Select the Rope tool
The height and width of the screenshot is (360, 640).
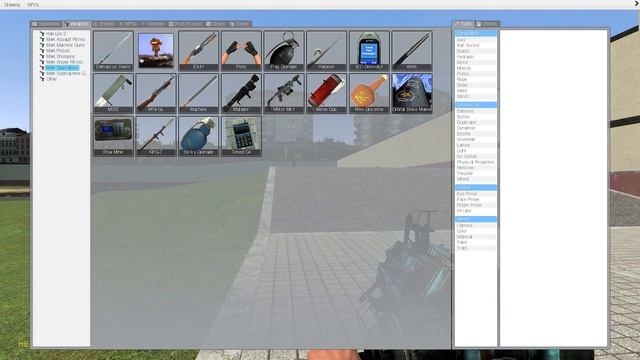coord(476,80)
